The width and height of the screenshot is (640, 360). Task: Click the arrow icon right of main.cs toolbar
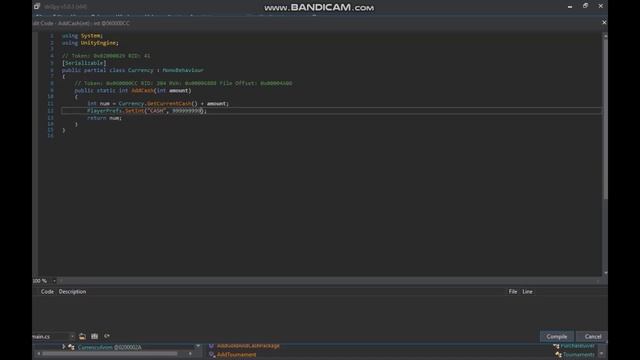click(x=107, y=336)
